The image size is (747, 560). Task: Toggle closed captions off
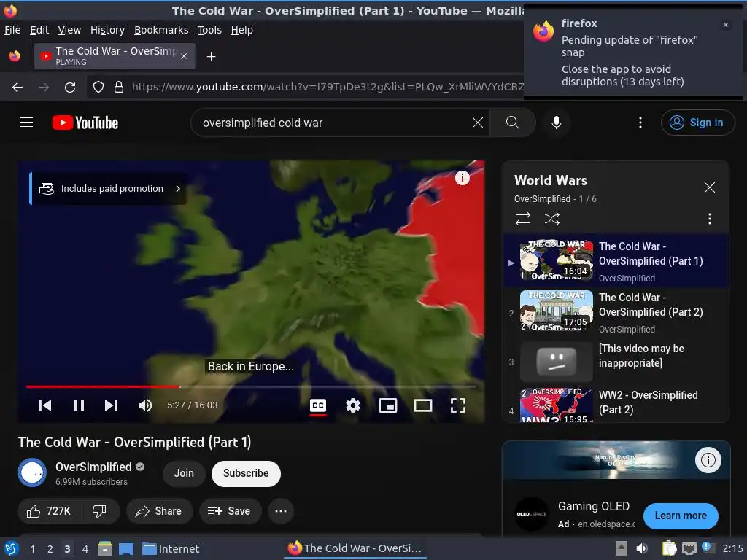(x=318, y=405)
